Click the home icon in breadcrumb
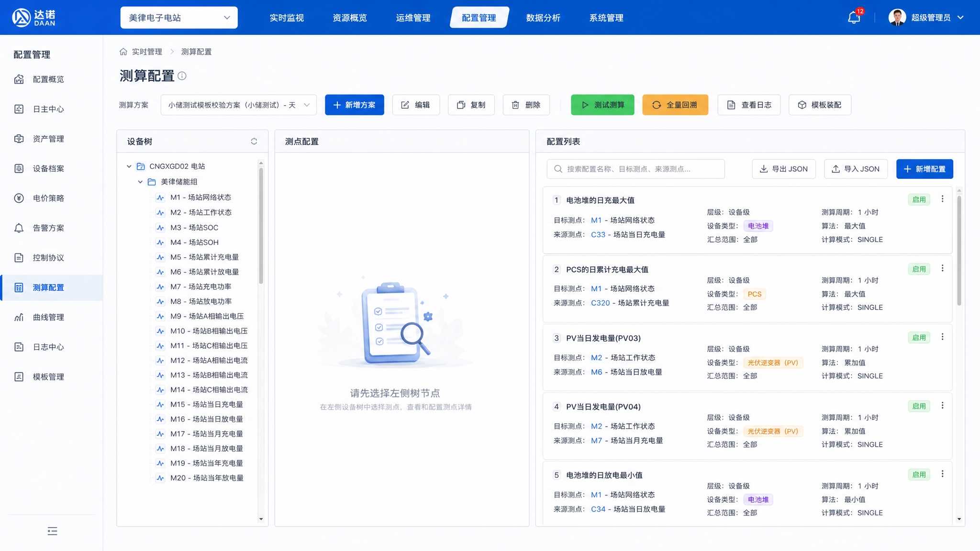Screen dimensions: 980x551 (123, 52)
